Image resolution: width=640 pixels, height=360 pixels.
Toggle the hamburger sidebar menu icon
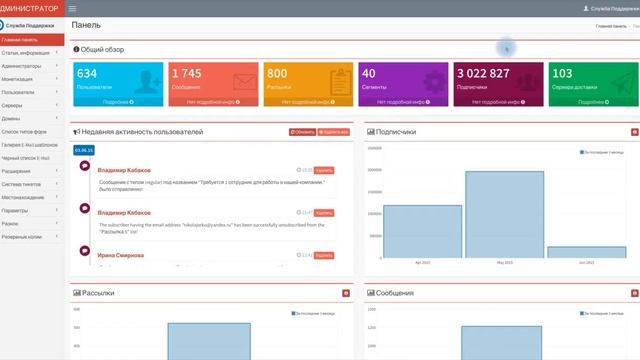click(x=72, y=8)
